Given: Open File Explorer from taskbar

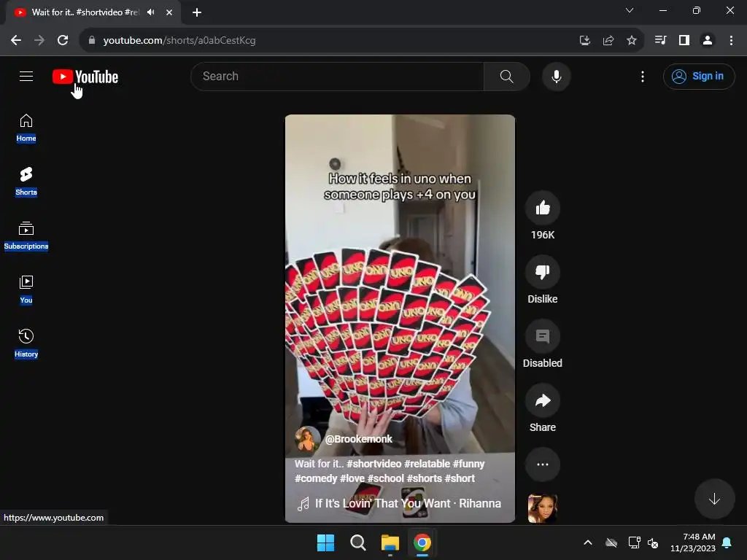Looking at the screenshot, I should tap(390, 542).
